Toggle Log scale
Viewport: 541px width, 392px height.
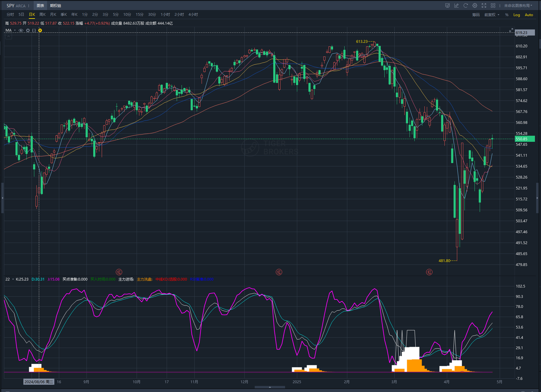(x=516, y=15)
